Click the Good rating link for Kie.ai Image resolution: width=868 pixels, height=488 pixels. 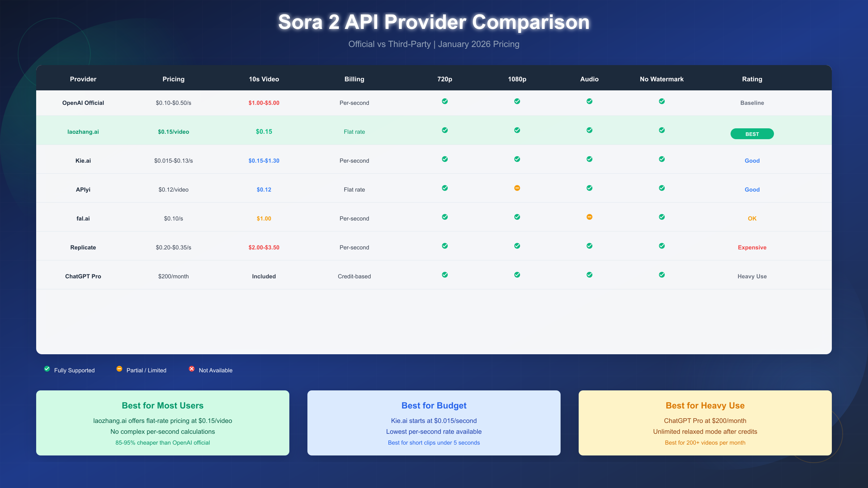point(752,160)
